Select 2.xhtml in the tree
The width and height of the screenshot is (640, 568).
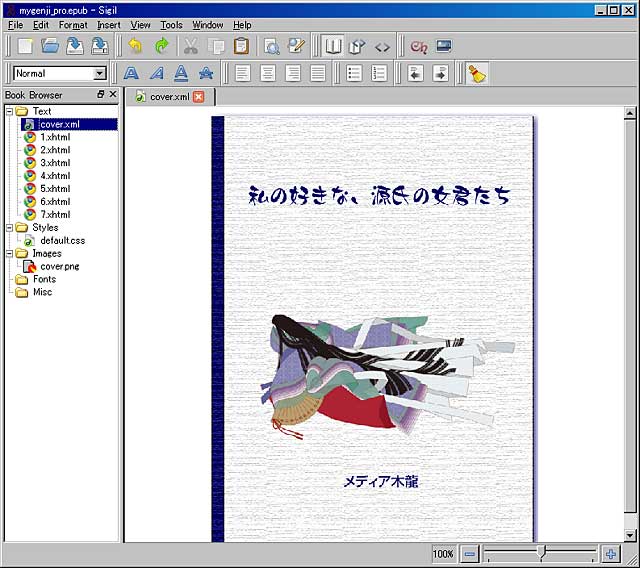55,150
